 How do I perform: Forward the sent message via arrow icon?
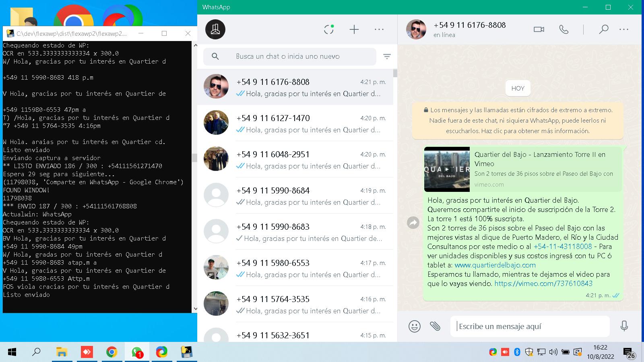(413, 222)
